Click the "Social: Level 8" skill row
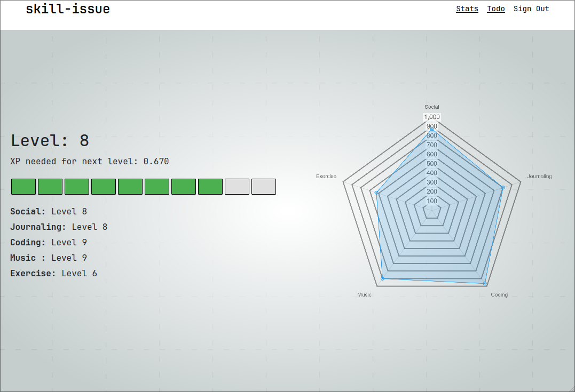Viewport: 575px width, 392px height. (49, 211)
